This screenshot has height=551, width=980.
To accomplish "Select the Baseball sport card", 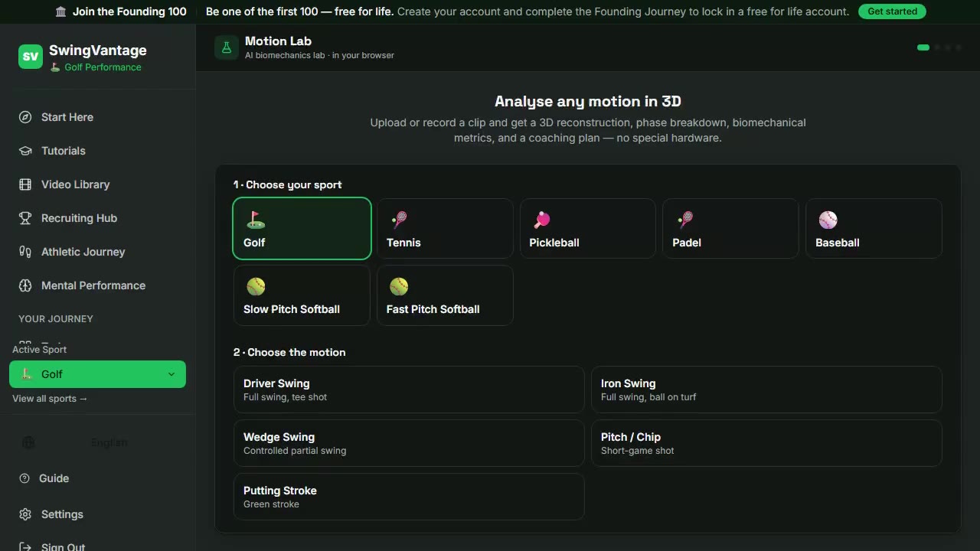I will (874, 229).
